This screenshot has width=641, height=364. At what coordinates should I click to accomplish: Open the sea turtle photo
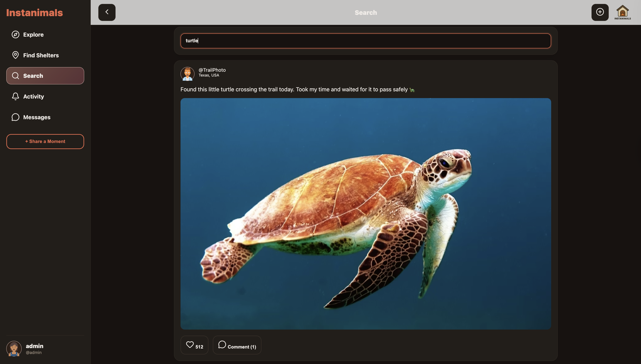[x=365, y=214]
